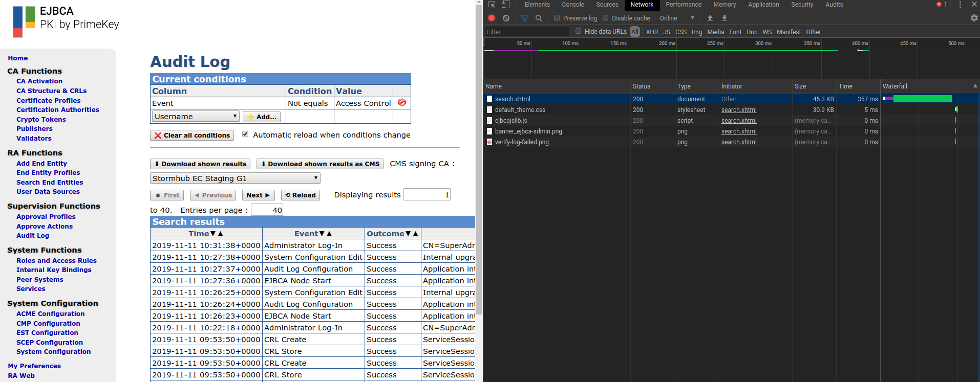Check the Disable cache checkbox
Screen dimensions: 980x382
coord(606,18)
